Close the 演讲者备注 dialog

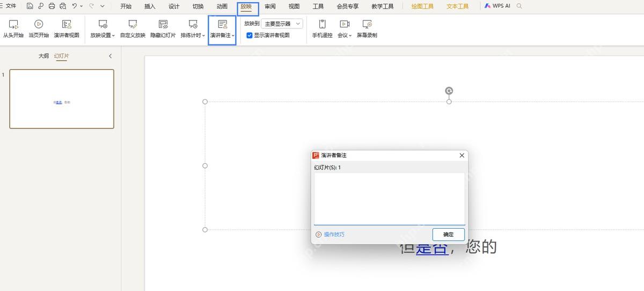pos(462,155)
